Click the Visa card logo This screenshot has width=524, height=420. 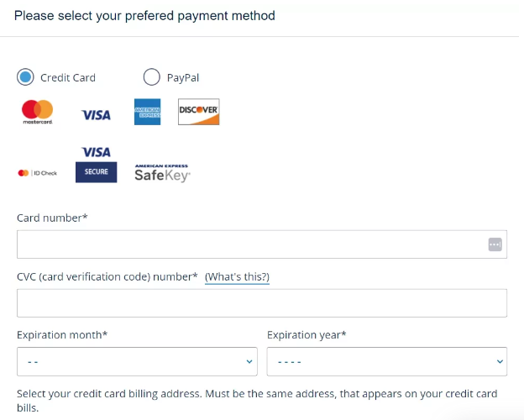coord(96,115)
